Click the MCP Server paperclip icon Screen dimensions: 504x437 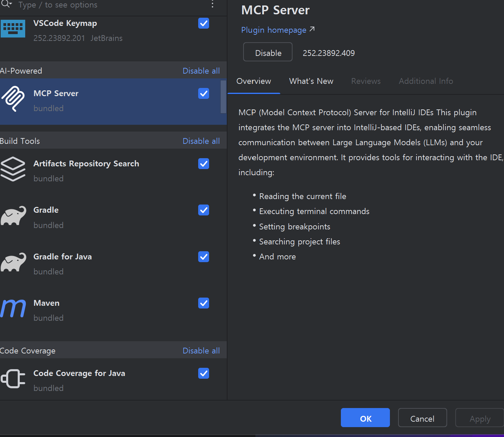click(13, 99)
